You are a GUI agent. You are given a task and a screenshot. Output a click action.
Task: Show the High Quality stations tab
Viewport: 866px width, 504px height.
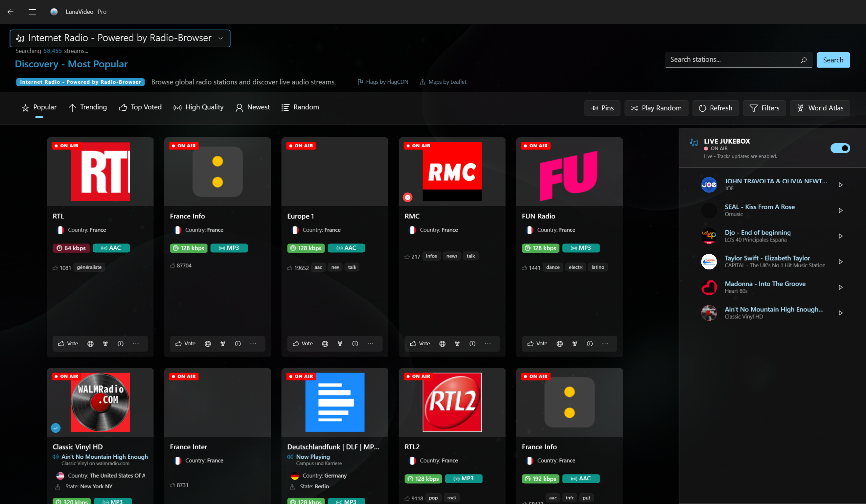point(198,107)
